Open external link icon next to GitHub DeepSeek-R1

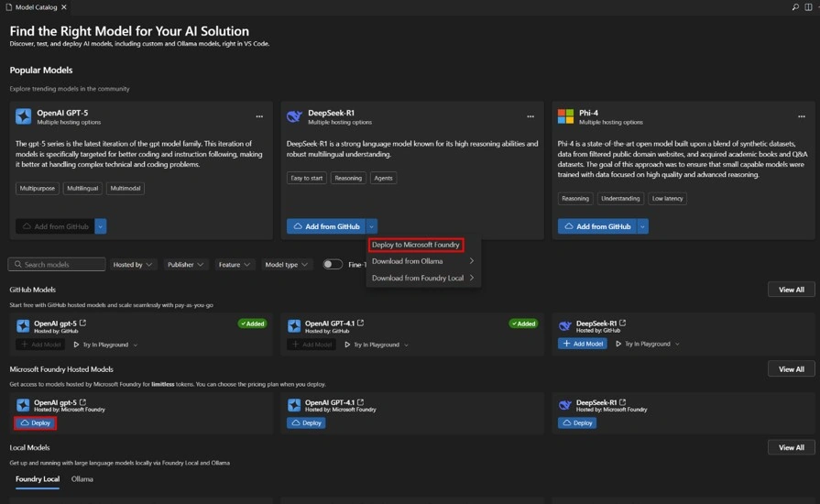622,323
